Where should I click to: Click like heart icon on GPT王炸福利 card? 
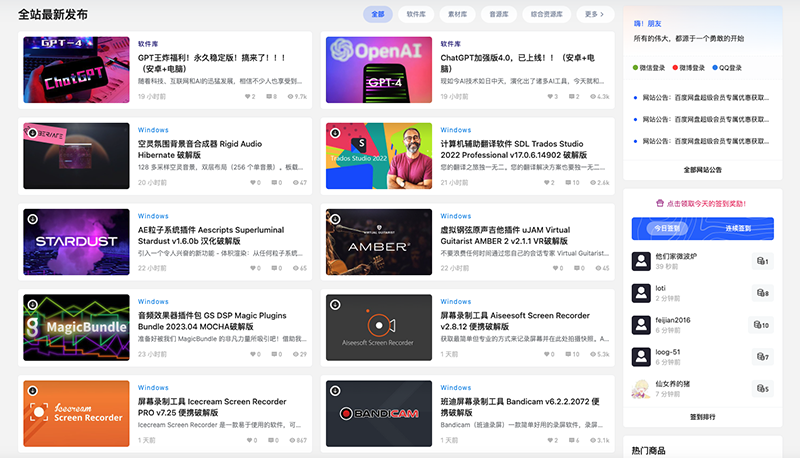point(247,96)
